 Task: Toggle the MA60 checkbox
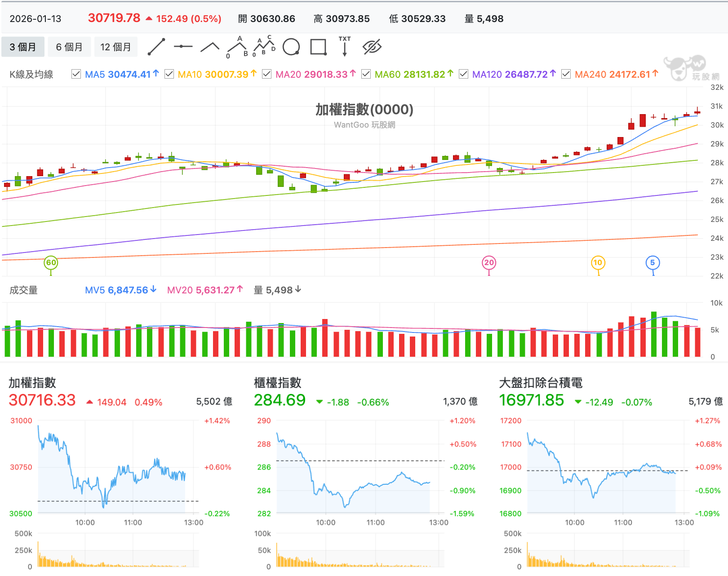coord(366,74)
